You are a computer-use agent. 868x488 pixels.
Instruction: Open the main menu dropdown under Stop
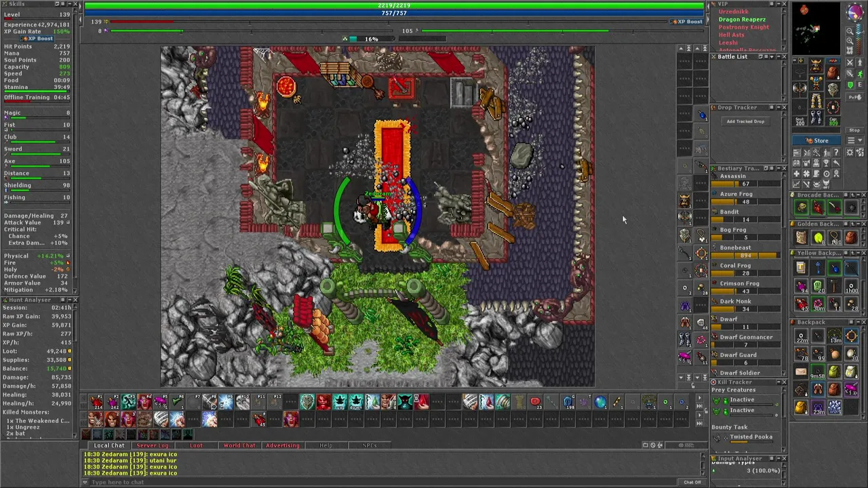tap(855, 140)
